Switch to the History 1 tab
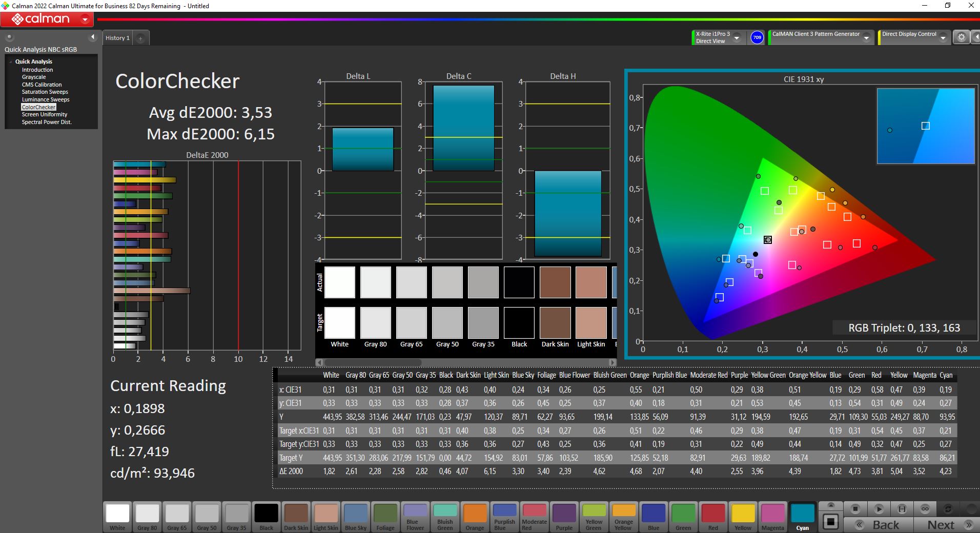 click(117, 38)
